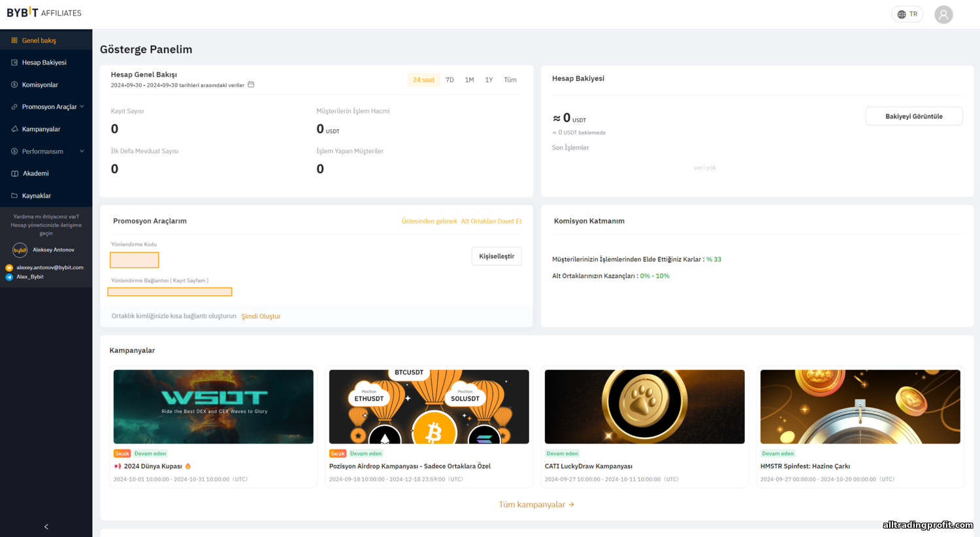Viewport: 980px width, 537px height.
Task: Click the % 33 commission value
Action: [x=713, y=259]
